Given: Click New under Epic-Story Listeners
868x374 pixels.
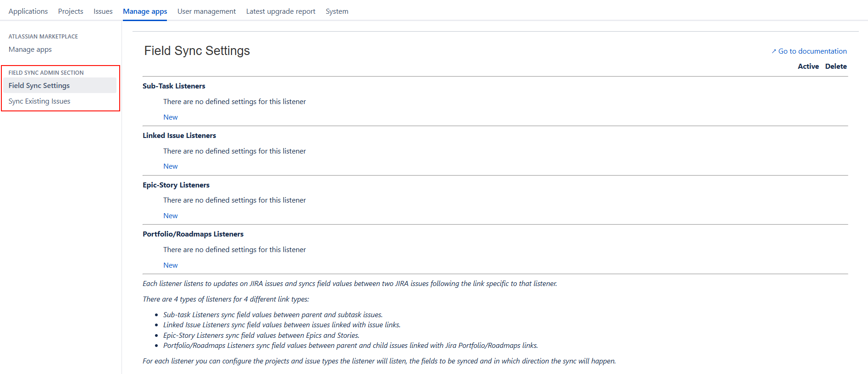Looking at the screenshot, I should click(171, 216).
